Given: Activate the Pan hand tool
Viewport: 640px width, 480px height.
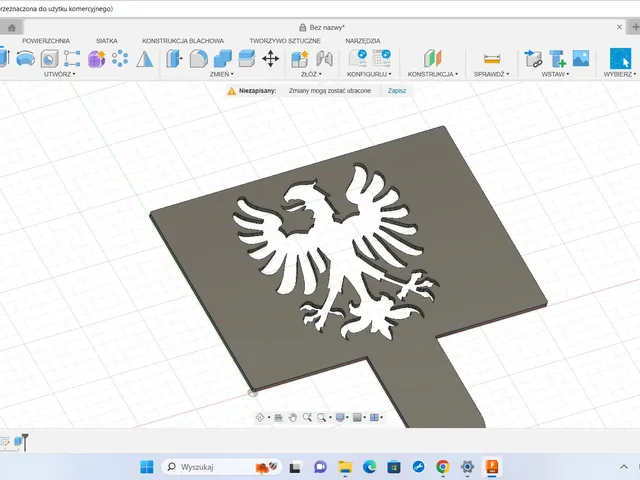Looking at the screenshot, I should coord(293,417).
